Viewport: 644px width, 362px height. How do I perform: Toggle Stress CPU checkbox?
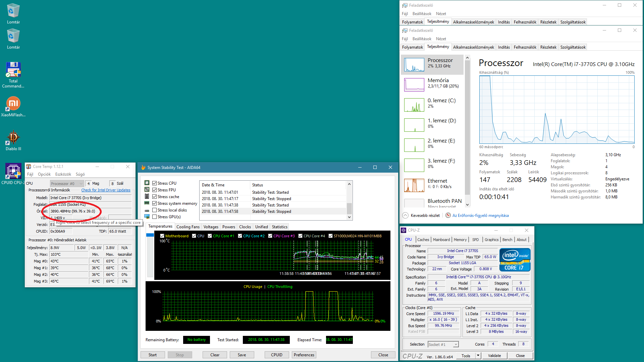[155, 183]
